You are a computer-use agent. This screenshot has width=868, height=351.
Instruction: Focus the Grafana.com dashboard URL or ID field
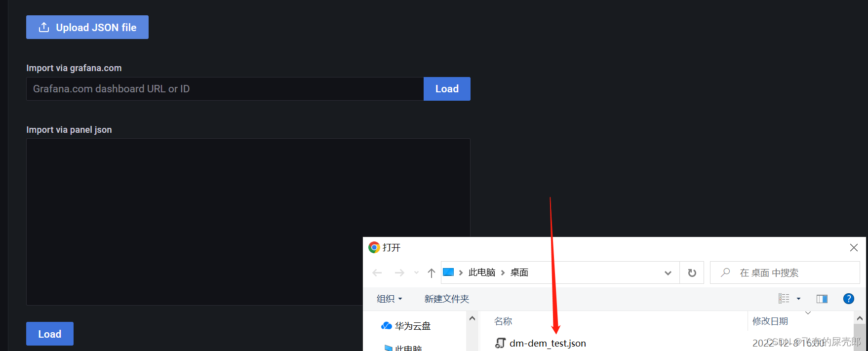tap(225, 89)
